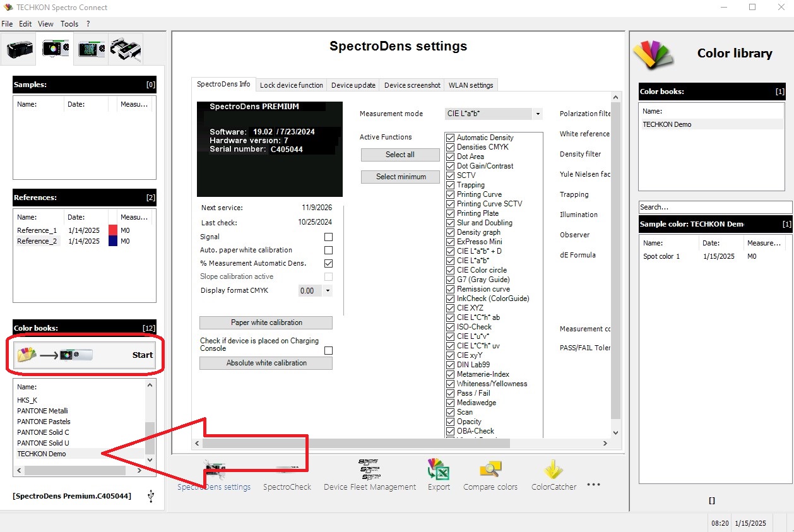The height and width of the screenshot is (532, 794).
Task: Open the File menu
Action: 7,24
